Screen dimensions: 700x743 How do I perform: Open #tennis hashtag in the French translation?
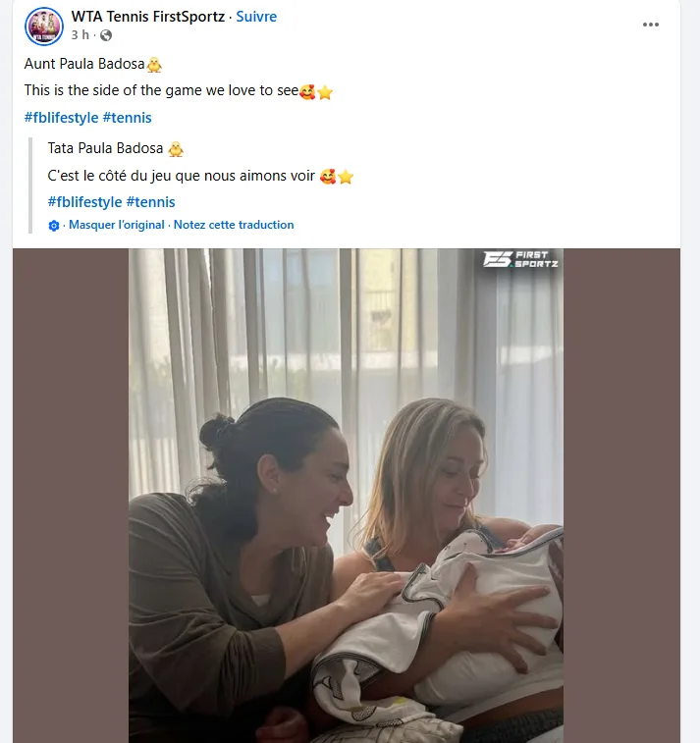point(151,202)
